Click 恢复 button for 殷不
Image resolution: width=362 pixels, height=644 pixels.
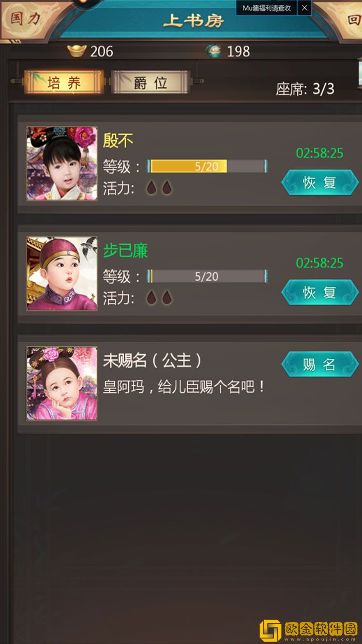[x=320, y=183]
